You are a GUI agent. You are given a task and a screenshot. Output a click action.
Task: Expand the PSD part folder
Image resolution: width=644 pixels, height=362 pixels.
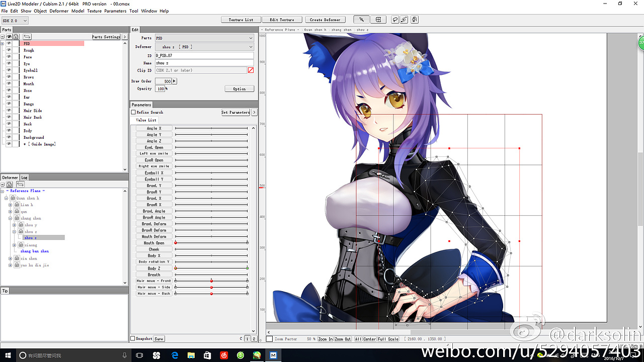coord(3,44)
